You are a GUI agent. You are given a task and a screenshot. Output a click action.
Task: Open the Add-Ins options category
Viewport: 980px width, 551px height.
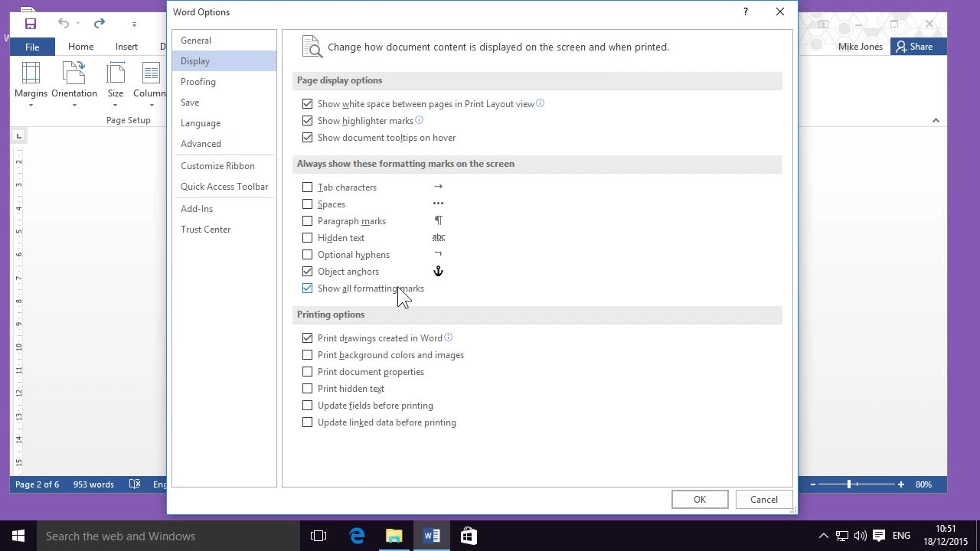pyautogui.click(x=224, y=209)
